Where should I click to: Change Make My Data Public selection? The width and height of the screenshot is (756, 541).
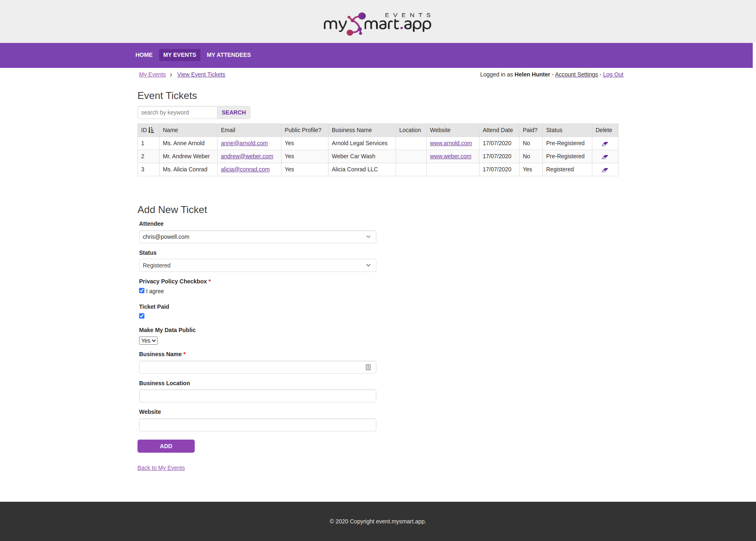point(148,340)
